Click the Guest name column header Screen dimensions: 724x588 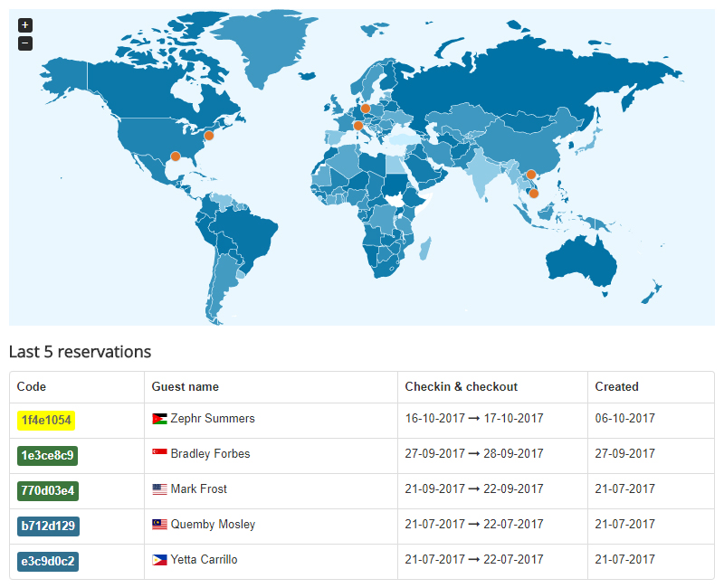pyautogui.click(x=184, y=386)
